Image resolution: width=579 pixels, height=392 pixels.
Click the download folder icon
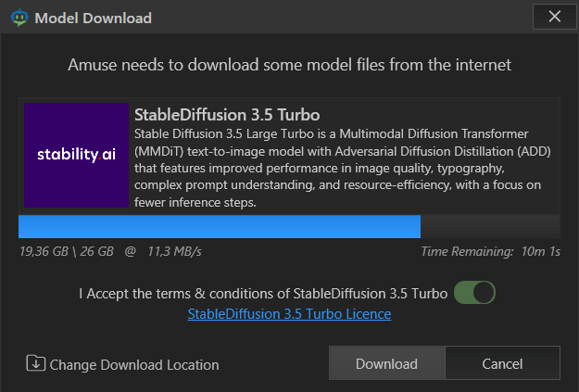click(x=36, y=363)
